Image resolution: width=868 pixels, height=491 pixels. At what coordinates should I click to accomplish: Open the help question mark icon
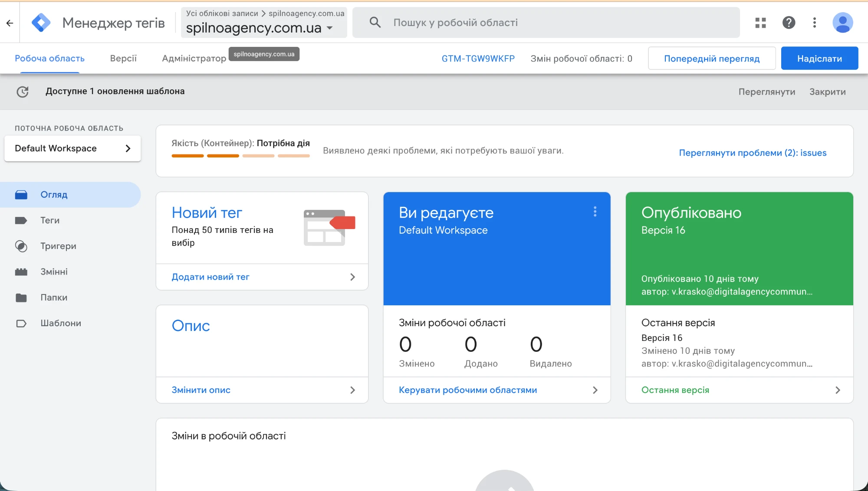tap(789, 23)
